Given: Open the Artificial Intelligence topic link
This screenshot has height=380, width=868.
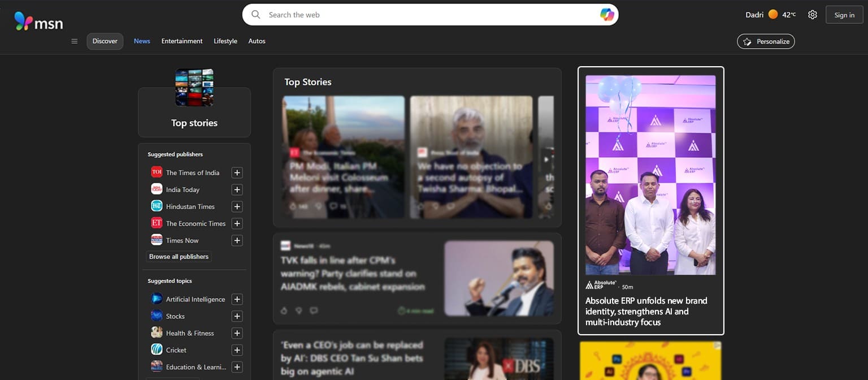Looking at the screenshot, I should click(196, 299).
